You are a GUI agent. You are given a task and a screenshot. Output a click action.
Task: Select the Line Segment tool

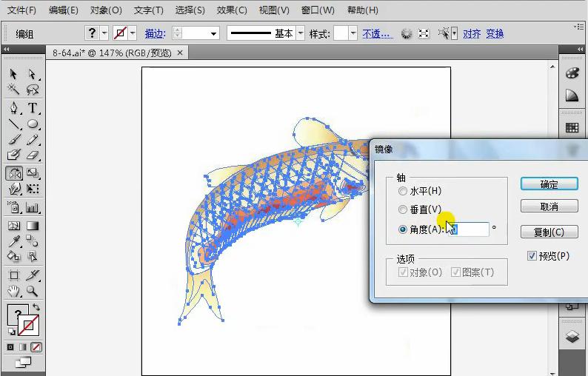(x=13, y=124)
